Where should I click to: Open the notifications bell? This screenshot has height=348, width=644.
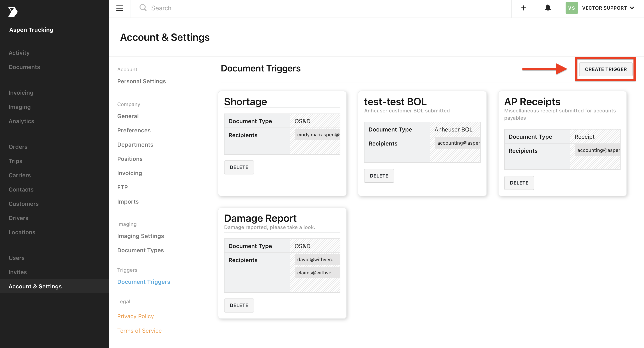(547, 8)
